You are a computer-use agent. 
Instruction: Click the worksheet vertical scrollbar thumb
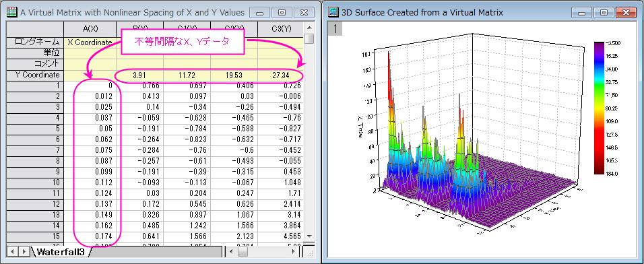(309, 38)
